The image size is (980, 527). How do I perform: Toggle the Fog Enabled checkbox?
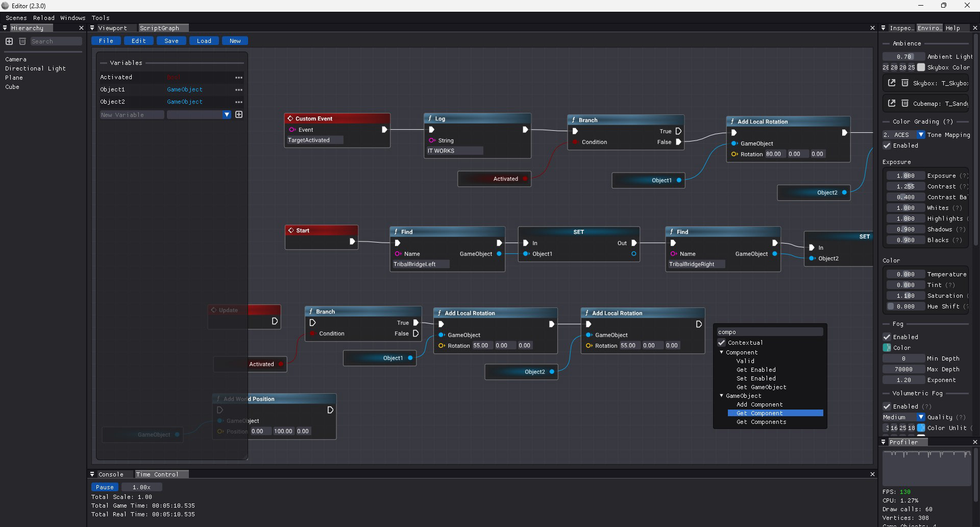[x=887, y=337]
